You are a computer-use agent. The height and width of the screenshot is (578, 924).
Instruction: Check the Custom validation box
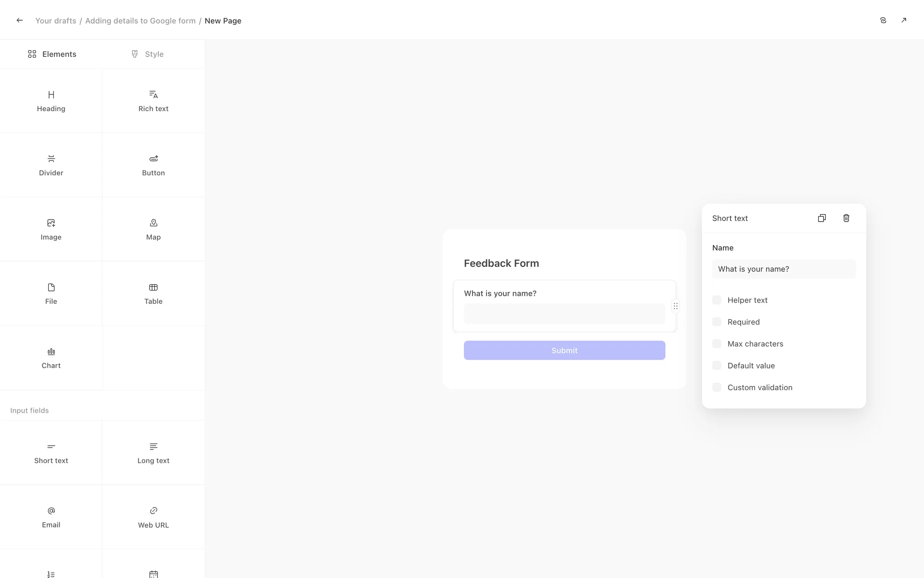pos(717,387)
